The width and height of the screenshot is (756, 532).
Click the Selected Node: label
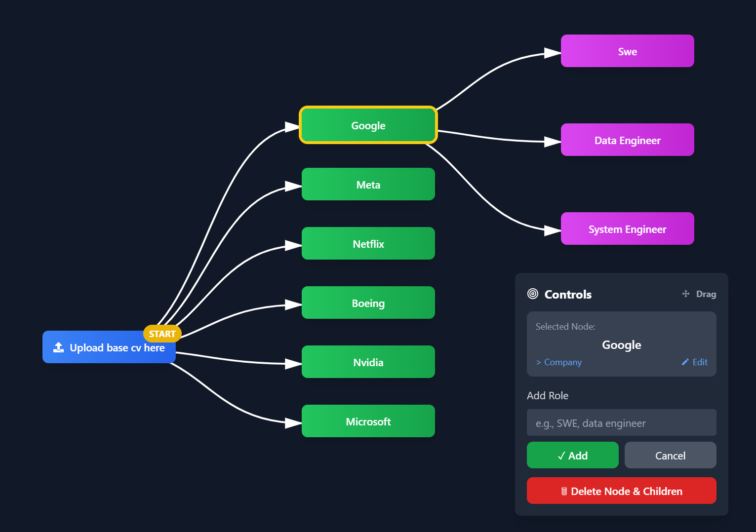tap(565, 326)
